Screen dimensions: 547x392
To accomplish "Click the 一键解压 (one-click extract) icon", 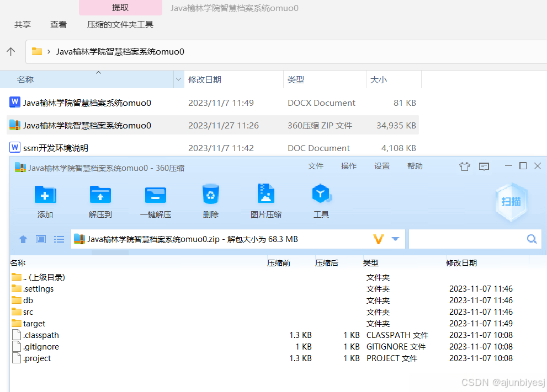I will (156, 195).
